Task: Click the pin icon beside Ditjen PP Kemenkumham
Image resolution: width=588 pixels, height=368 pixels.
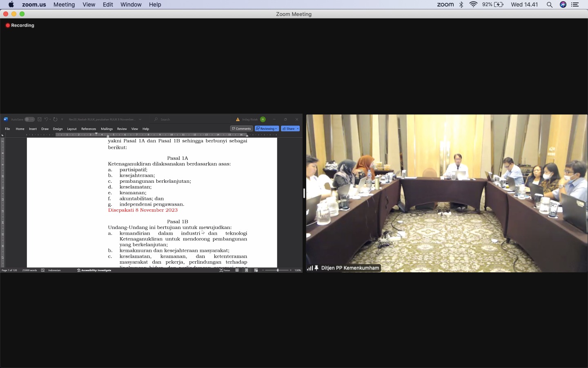Action: click(x=316, y=268)
